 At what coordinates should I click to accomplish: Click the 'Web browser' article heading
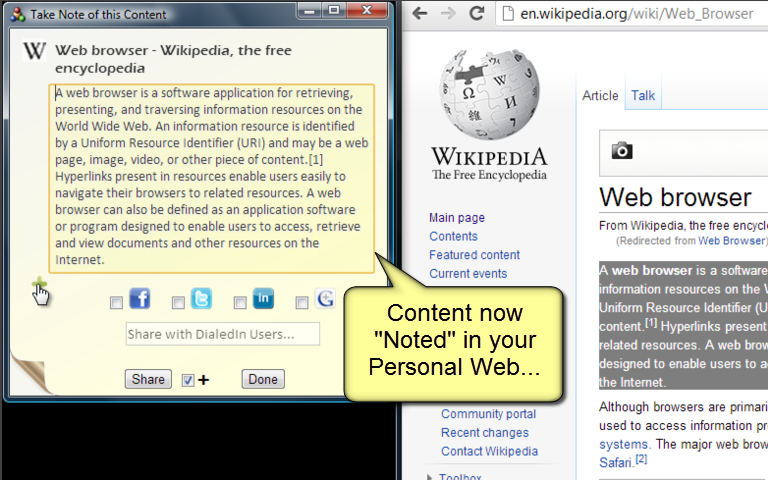(675, 197)
